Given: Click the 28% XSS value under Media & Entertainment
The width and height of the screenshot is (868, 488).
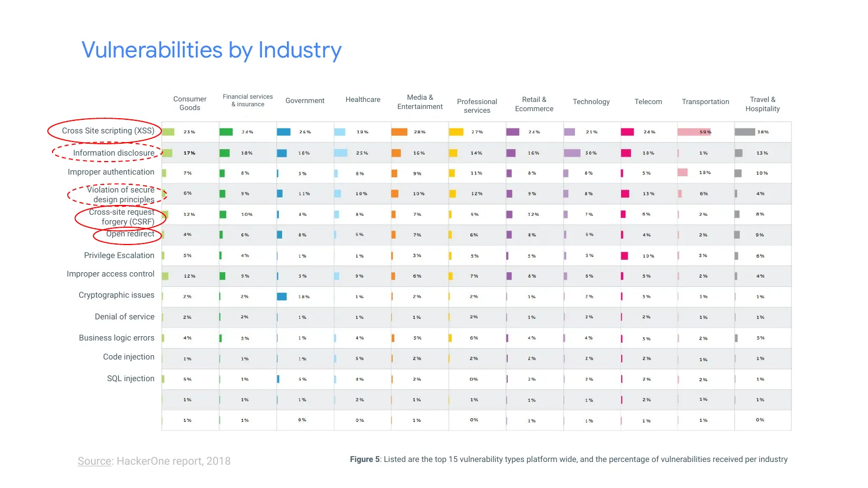Looking at the screenshot, I should click(x=419, y=132).
